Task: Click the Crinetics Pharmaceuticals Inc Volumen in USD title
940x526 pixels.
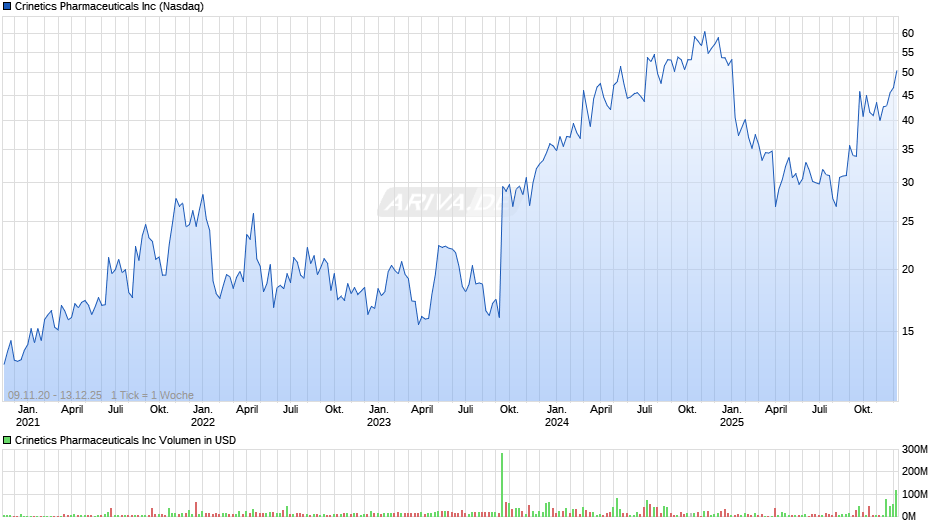Action: [125, 440]
